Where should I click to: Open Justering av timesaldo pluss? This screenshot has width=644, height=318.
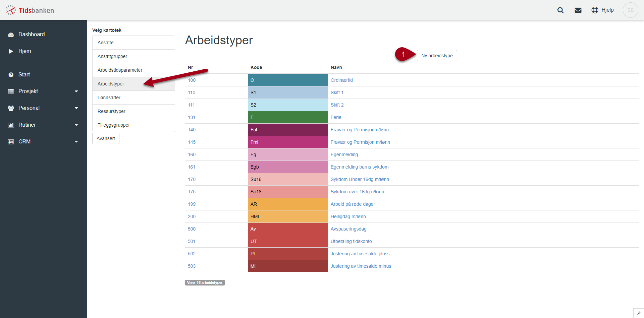click(x=360, y=254)
